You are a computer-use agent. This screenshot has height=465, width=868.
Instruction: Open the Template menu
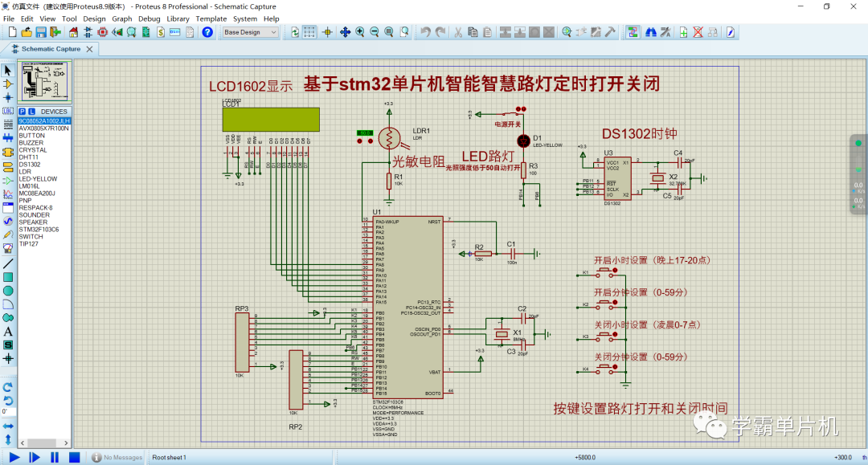[x=211, y=18]
